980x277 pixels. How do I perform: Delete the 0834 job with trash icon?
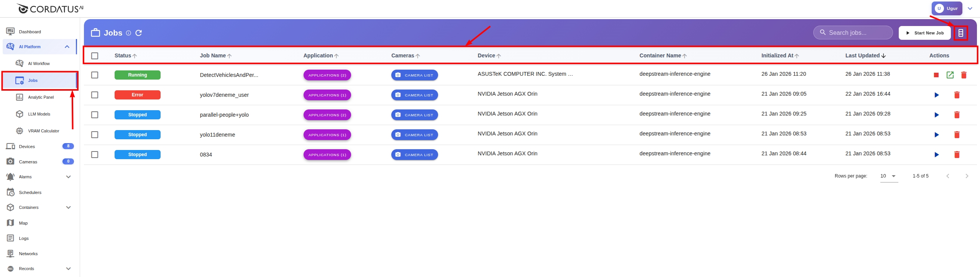(x=957, y=155)
